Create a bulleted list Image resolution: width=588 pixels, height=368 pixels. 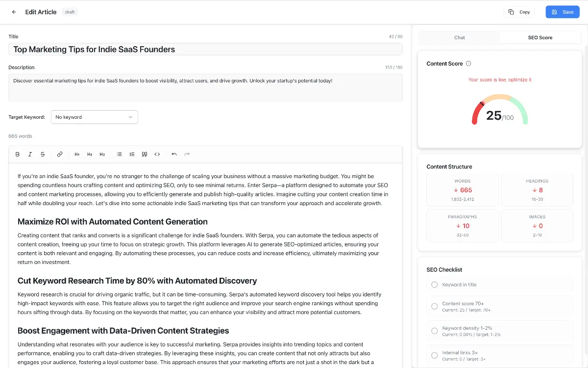click(x=119, y=154)
